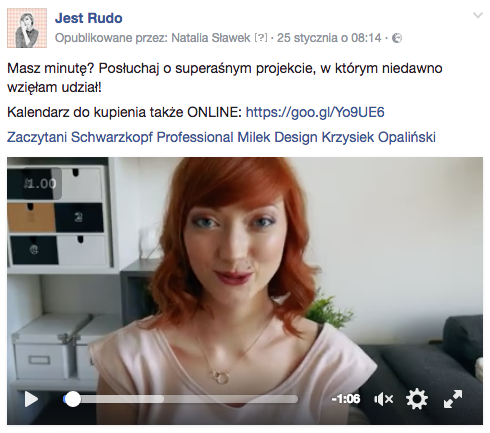The image size is (490, 433).
Task: Expand video to fullscreen
Action: [x=453, y=399]
